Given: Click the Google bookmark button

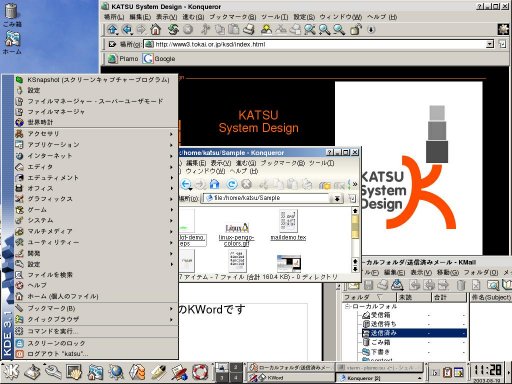Looking at the screenshot, I should (x=159, y=59).
